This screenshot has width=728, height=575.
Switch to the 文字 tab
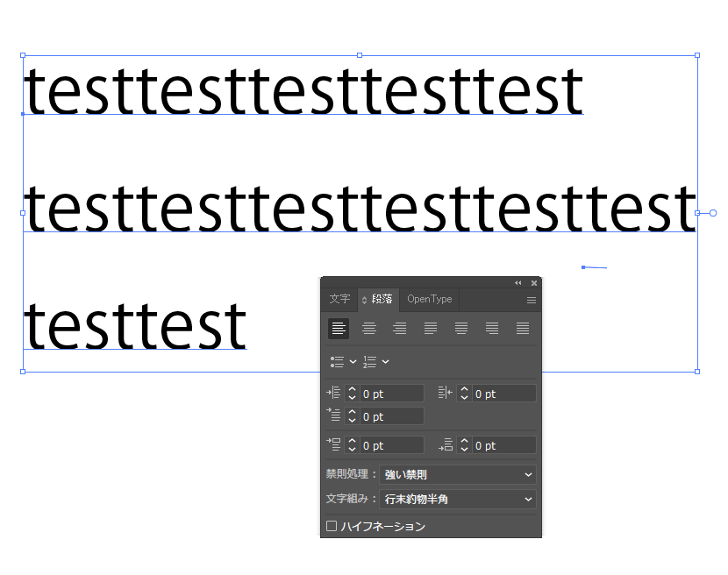339,300
